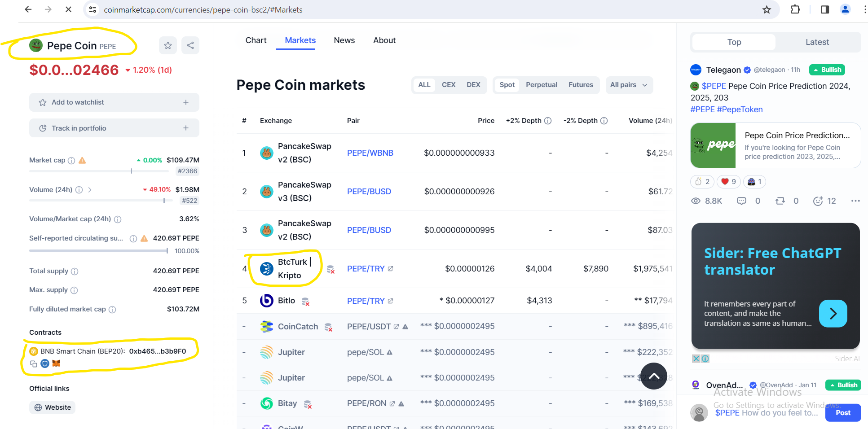Open the Fully diluted market cap info icon

point(112,310)
